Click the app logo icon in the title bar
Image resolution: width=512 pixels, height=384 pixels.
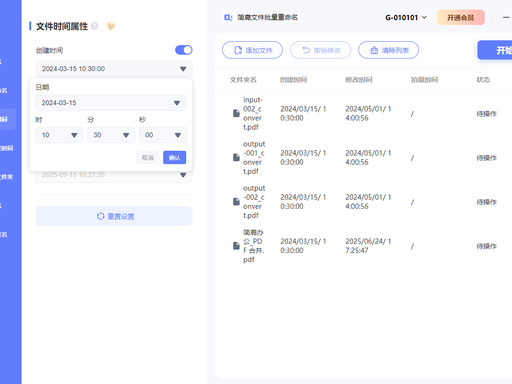click(x=228, y=17)
